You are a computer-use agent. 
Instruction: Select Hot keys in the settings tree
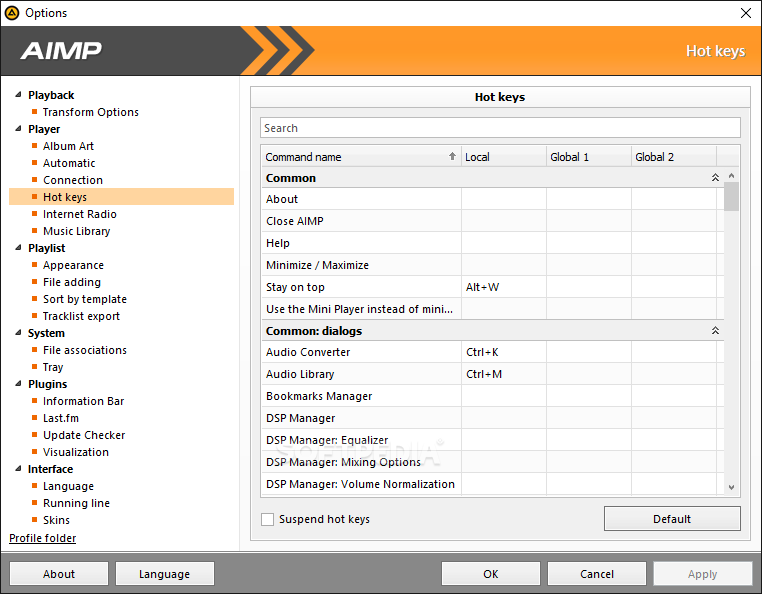coord(121,197)
